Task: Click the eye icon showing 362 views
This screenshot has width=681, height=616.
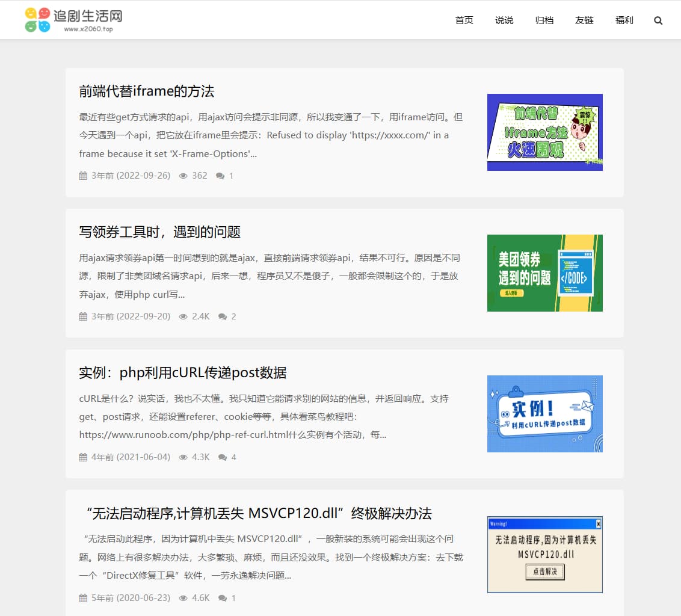Action: 183,176
